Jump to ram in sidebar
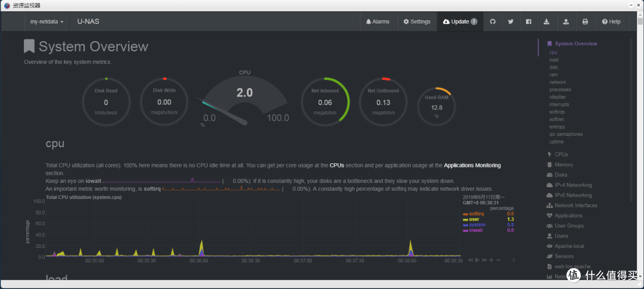 point(553,74)
